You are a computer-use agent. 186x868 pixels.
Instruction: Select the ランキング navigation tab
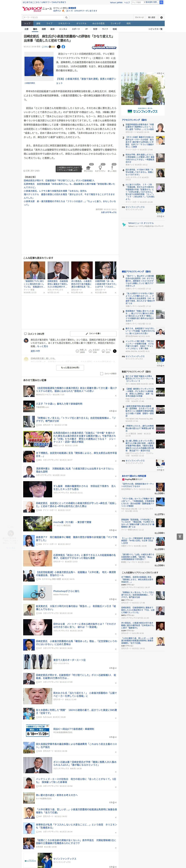[115, 24]
